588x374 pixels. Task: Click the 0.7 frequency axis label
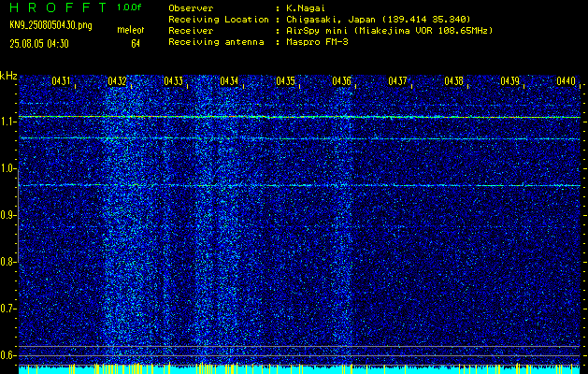coord(7,309)
